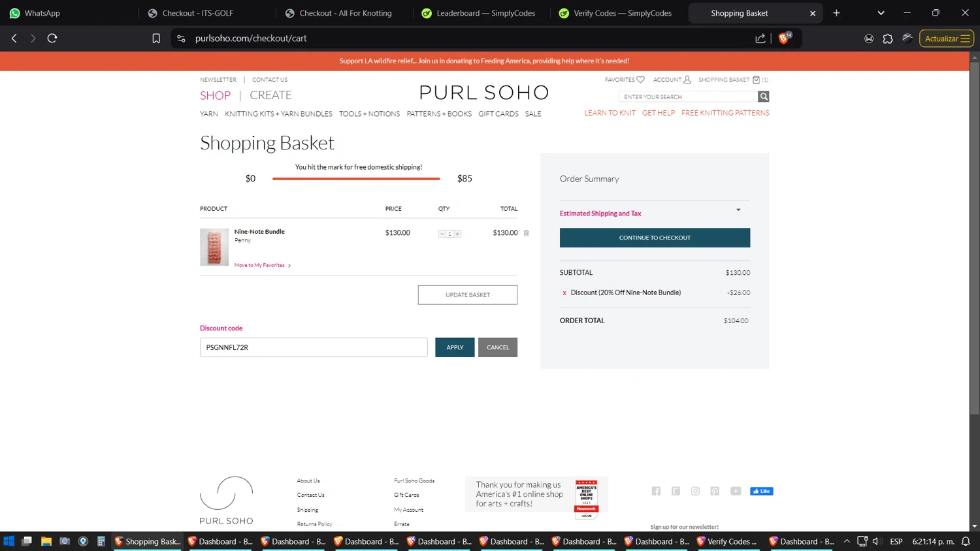The height and width of the screenshot is (551, 980).
Task: Click the discount code input field
Action: click(x=314, y=347)
